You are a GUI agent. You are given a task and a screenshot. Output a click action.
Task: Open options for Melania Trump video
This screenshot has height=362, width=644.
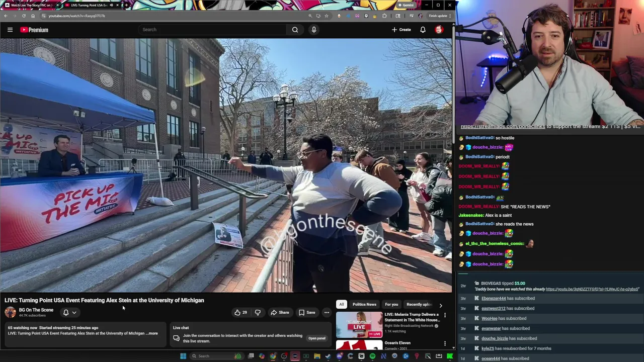point(445,315)
